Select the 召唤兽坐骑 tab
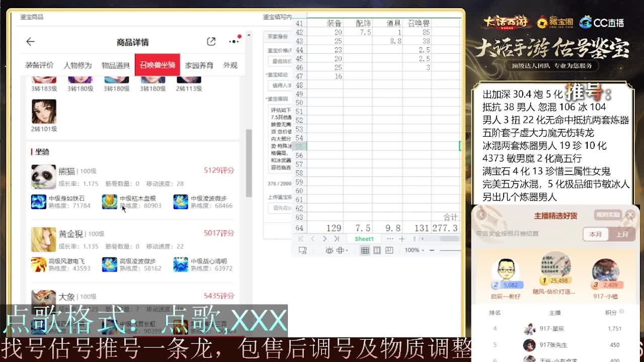The width and height of the screenshot is (644, 362). coord(157,65)
